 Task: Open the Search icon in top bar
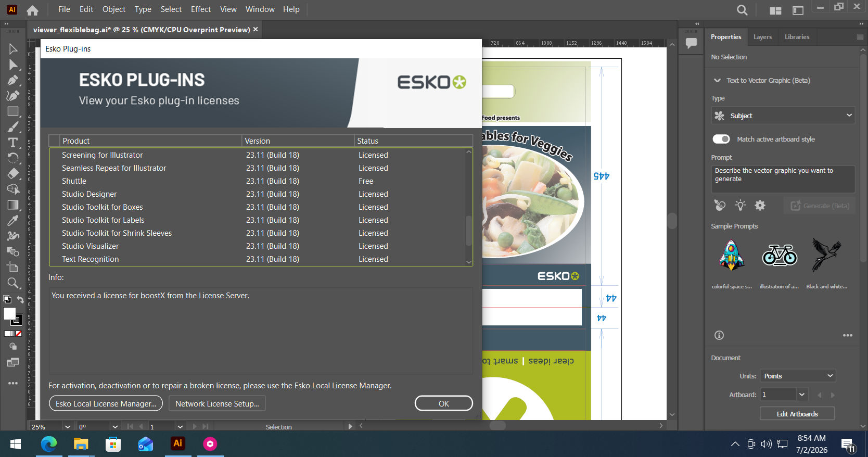tap(742, 10)
